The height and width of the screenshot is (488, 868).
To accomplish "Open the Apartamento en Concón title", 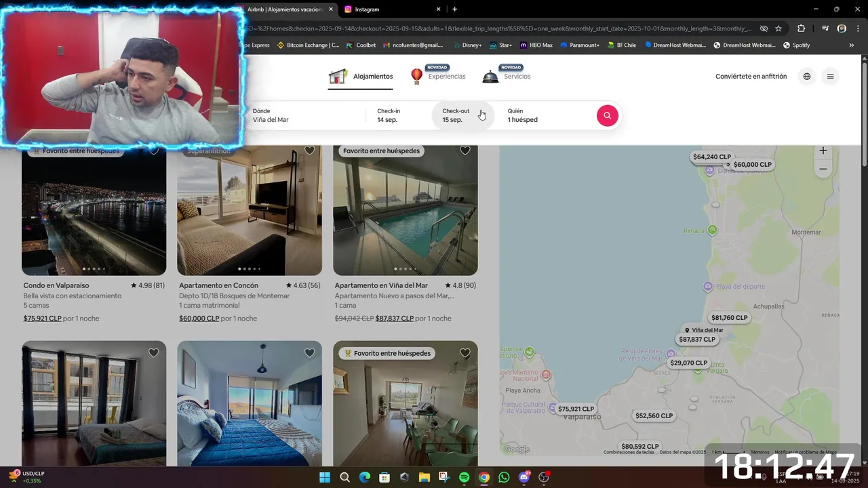I will tap(218, 285).
